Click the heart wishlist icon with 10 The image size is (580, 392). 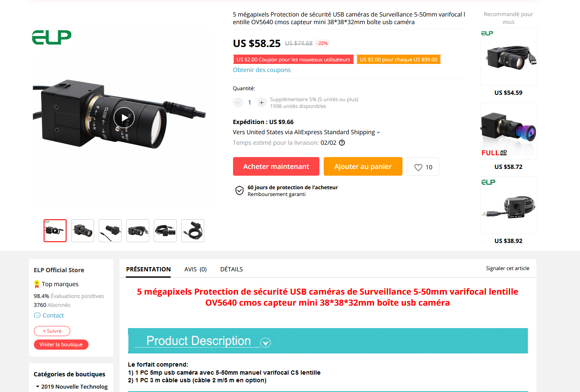(418, 167)
